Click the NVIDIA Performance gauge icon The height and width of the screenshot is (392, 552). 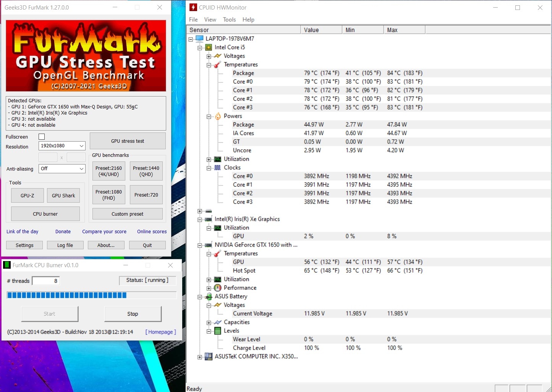click(218, 288)
